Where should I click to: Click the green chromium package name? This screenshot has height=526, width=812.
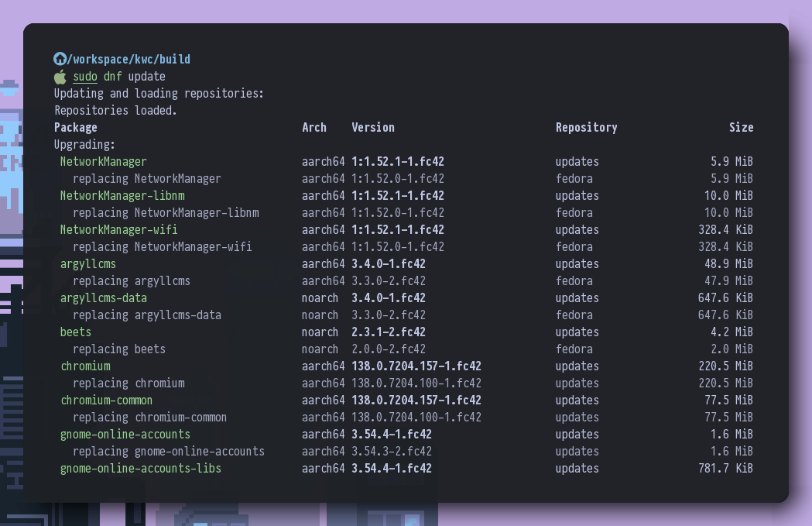pos(85,366)
